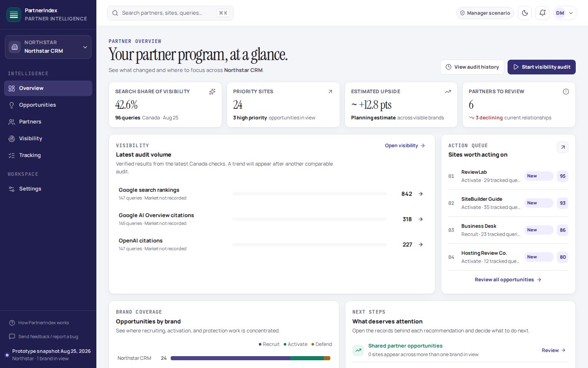Open OpenAI citations row arrow
The height and width of the screenshot is (368, 588).
click(x=421, y=245)
